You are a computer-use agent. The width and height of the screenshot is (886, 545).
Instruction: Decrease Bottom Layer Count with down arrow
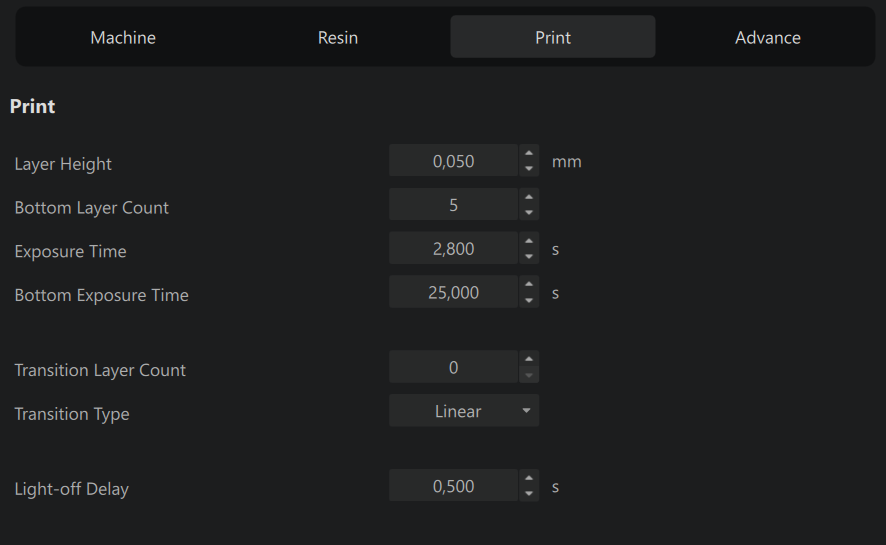tap(529, 212)
